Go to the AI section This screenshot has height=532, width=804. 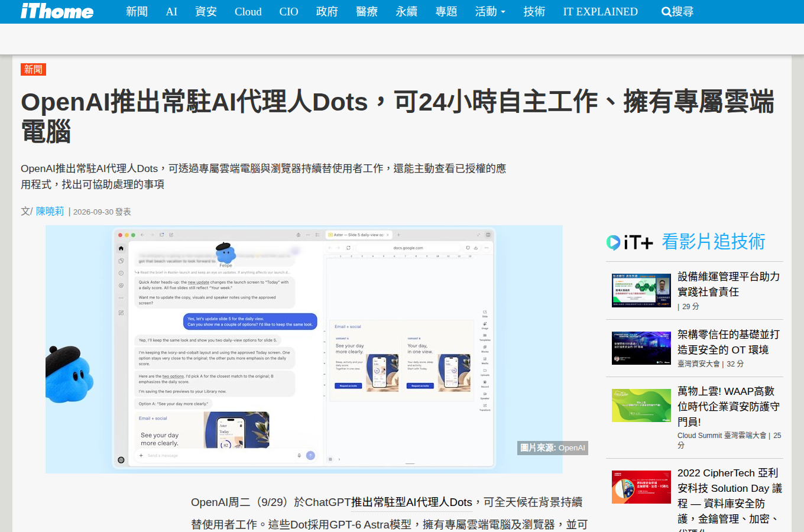coord(171,12)
